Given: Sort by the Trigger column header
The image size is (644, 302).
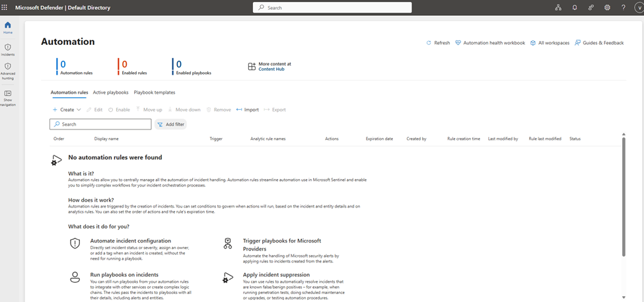Looking at the screenshot, I should tap(216, 139).
